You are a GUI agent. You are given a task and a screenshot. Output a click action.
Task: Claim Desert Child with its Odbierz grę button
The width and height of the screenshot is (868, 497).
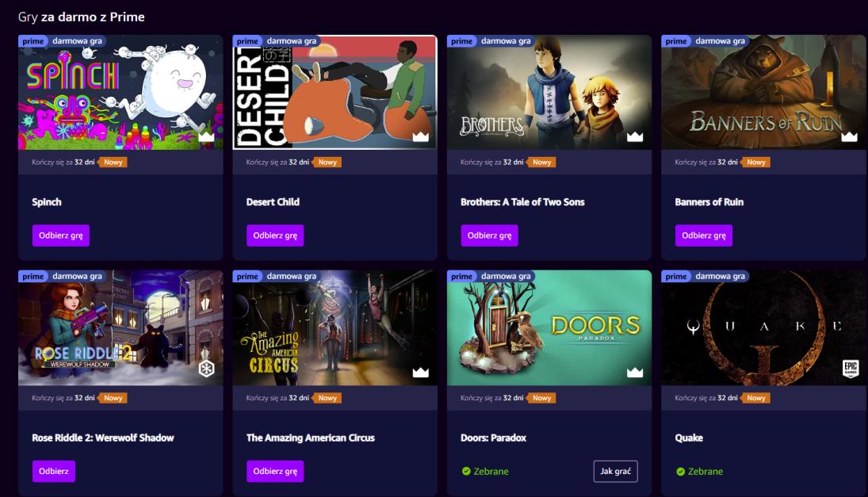(275, 235)
